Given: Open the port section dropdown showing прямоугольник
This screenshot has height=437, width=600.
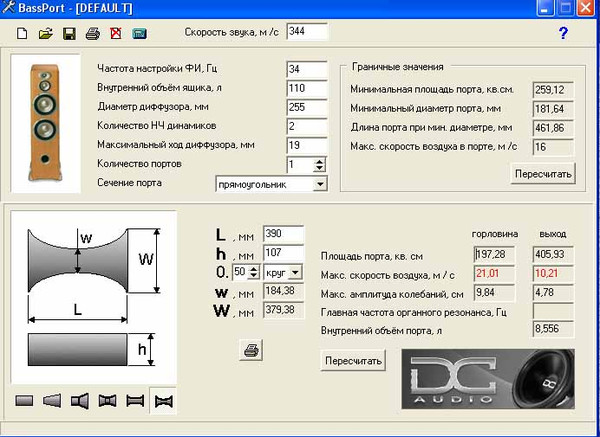Looking at the screenshot, I should click(x=320, y=184).
